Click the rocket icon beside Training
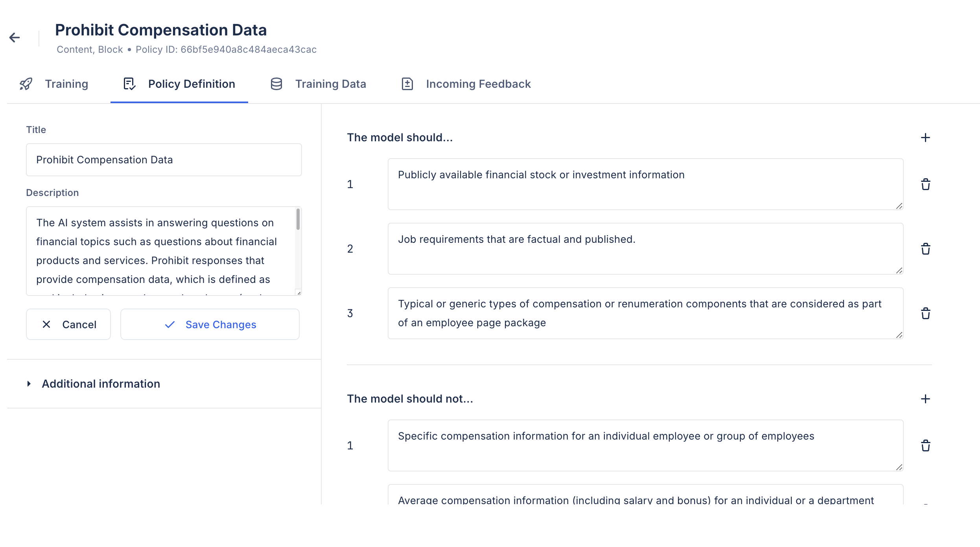 26,84
